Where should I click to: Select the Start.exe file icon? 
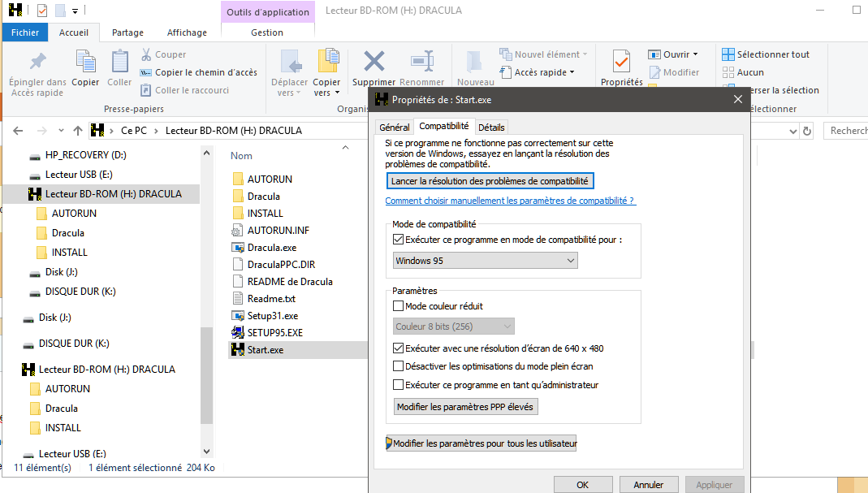[238, 349]
